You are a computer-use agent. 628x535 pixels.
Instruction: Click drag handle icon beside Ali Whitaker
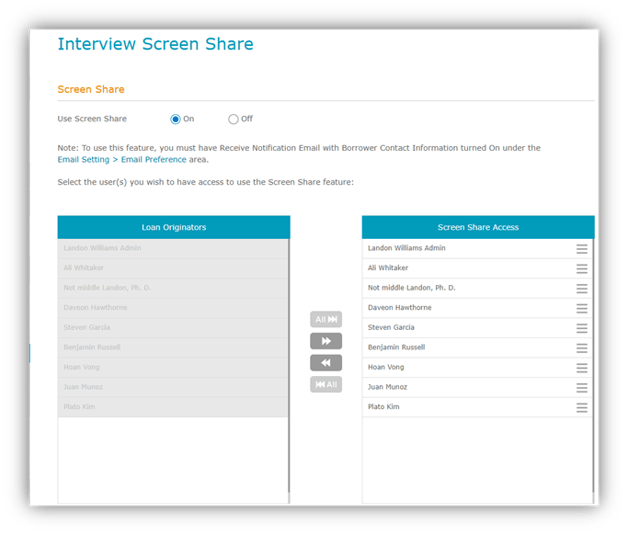(581, 269)
